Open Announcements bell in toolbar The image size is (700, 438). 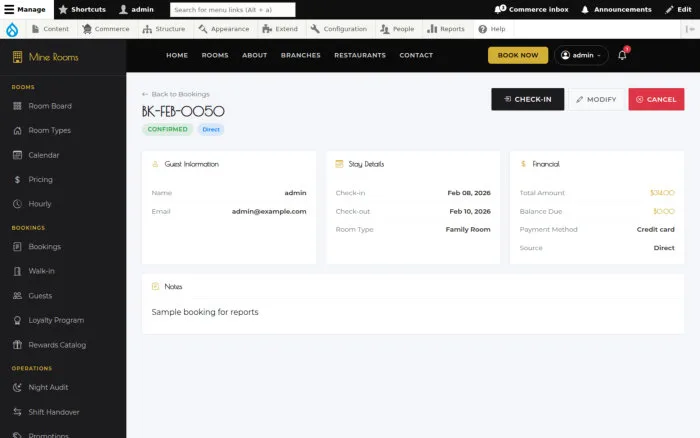click(617, 9)
